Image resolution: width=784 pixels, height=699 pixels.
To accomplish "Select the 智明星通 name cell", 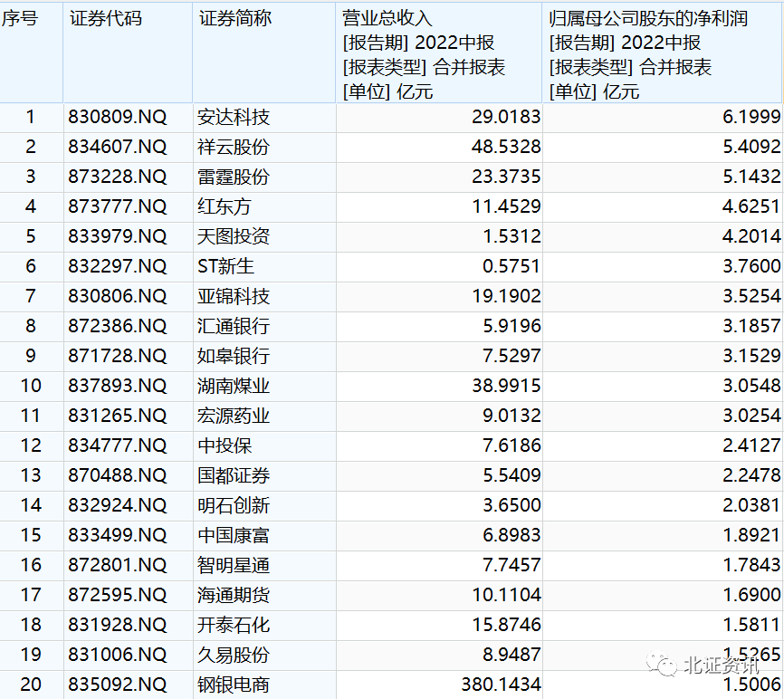I will point(234,566).
